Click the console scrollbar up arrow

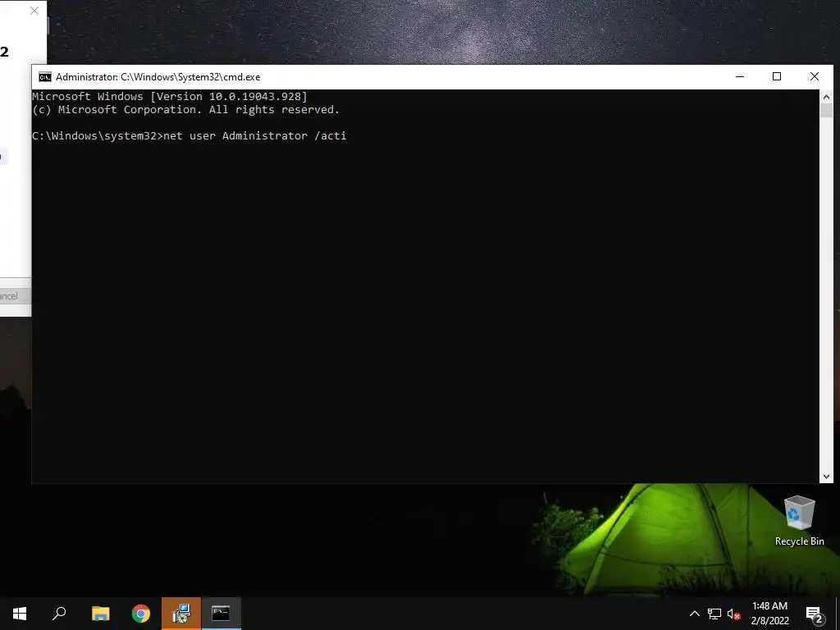point(826,97)
